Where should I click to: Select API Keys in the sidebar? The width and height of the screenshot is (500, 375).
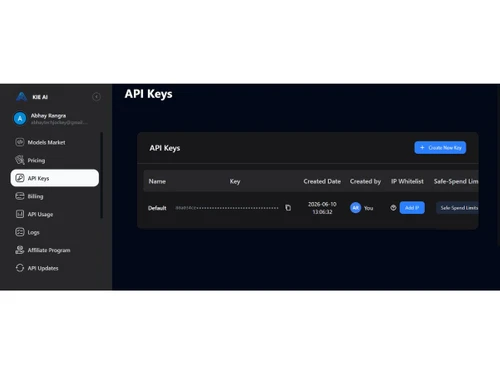[x=55, y=178]
